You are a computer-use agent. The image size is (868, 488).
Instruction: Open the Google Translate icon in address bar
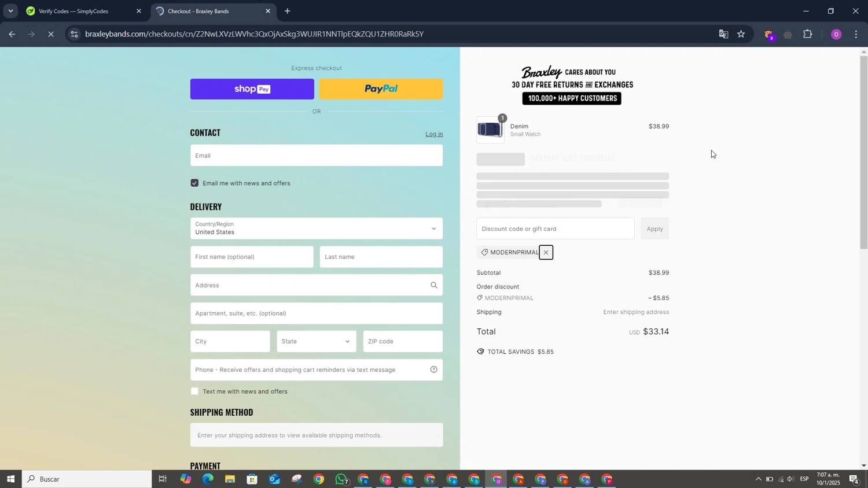[723, 34]
